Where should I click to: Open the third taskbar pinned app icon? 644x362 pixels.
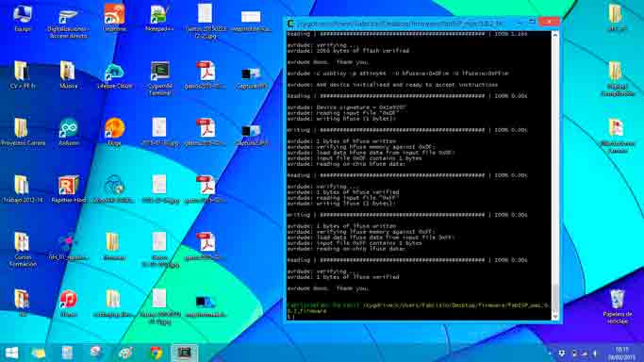click(68, 353)
